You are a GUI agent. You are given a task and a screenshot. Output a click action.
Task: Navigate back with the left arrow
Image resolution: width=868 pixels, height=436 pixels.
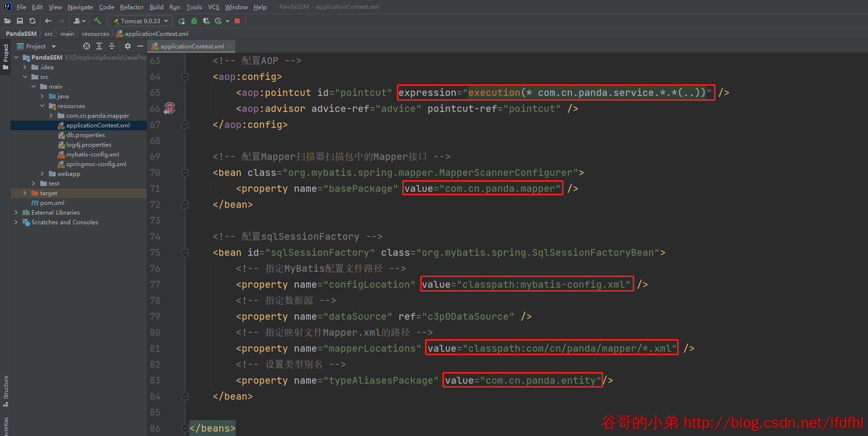[x=48, y=21]
